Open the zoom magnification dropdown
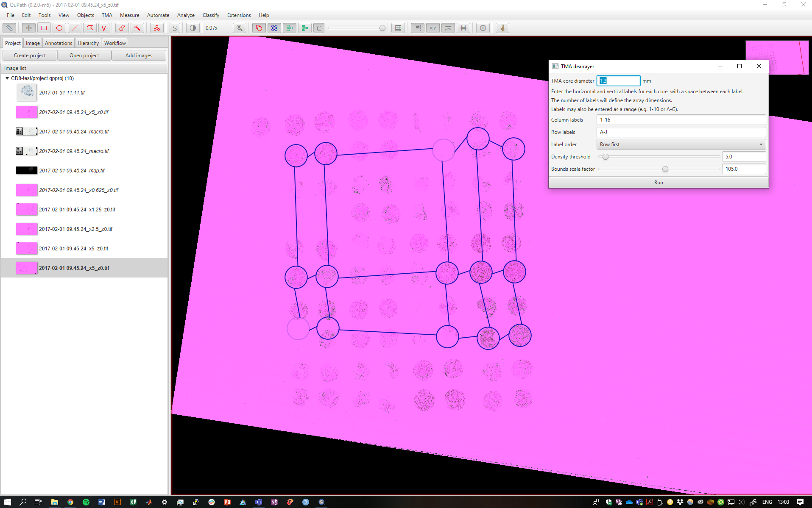The image size is (812, 508). (212, 28)
